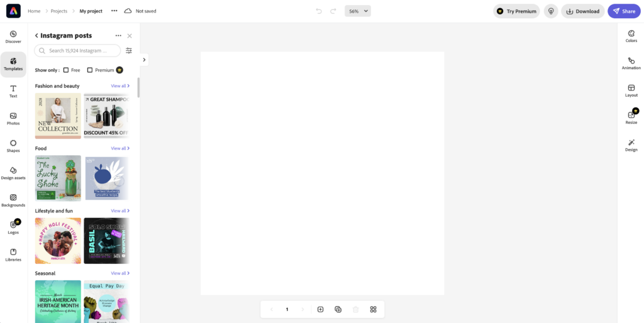
Task: Open the Colors theme panel
Action: 631,36
